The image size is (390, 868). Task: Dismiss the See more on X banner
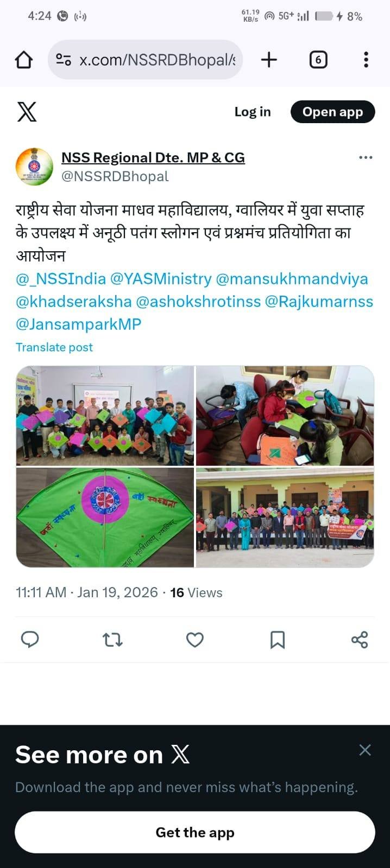pyautogui.click(x=365, y=750)
